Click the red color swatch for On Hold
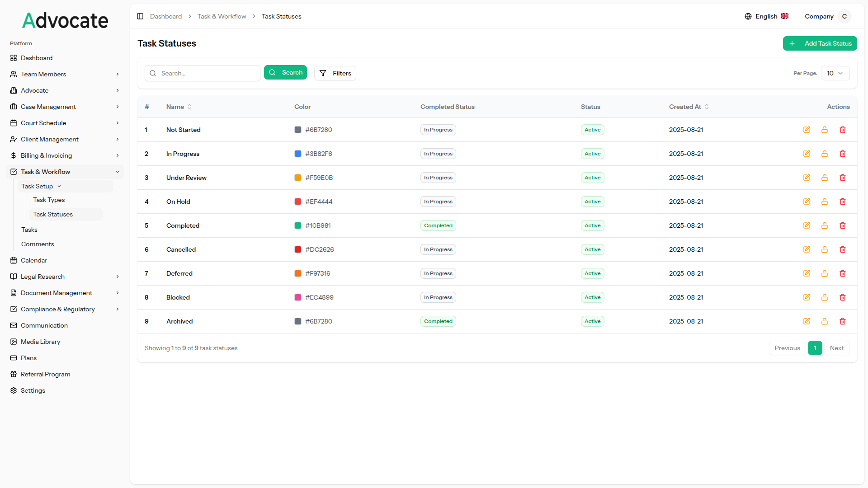The image size is (868, 488). click(297, 202)
